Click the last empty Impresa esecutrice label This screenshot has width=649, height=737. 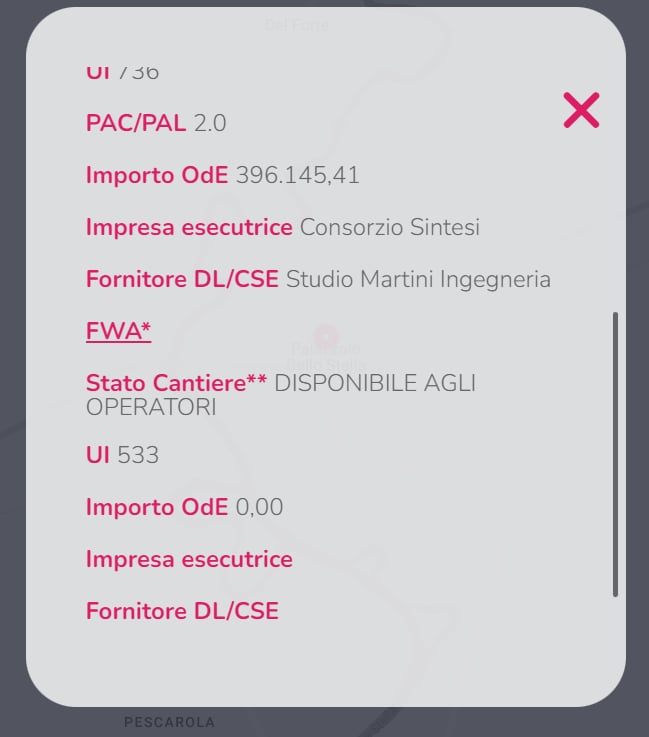click(189, 559)
